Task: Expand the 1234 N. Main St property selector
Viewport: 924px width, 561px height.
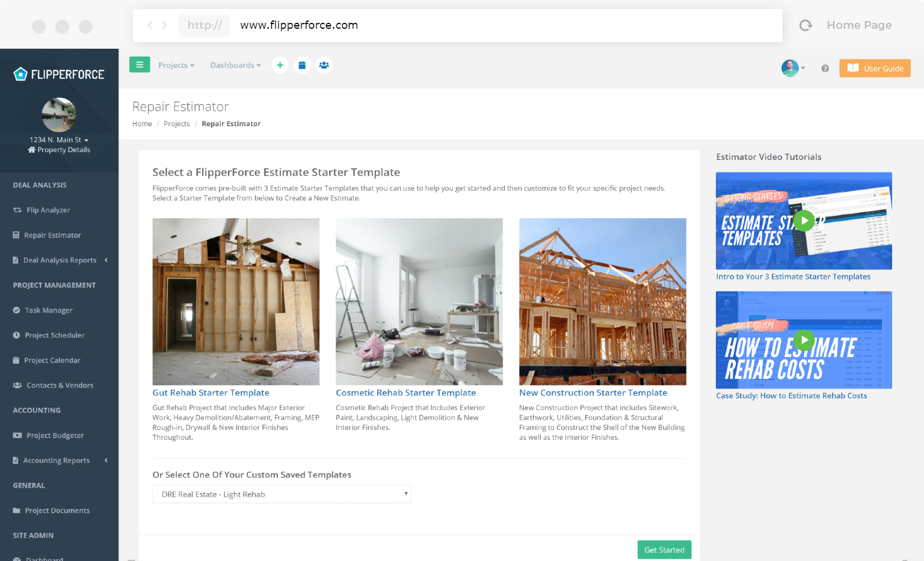Action: [x=59, y=139]
